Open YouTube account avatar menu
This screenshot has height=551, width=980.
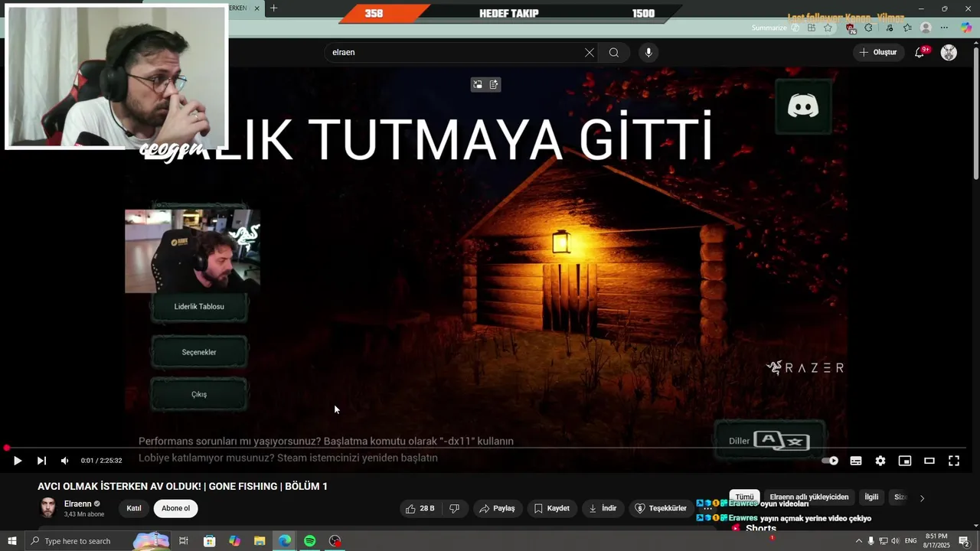949,52
